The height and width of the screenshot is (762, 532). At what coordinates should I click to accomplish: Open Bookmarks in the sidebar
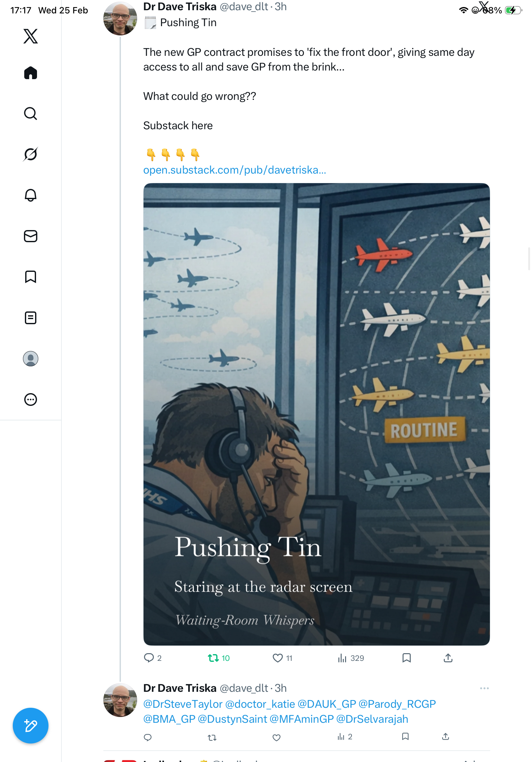[x=31, y=277]
